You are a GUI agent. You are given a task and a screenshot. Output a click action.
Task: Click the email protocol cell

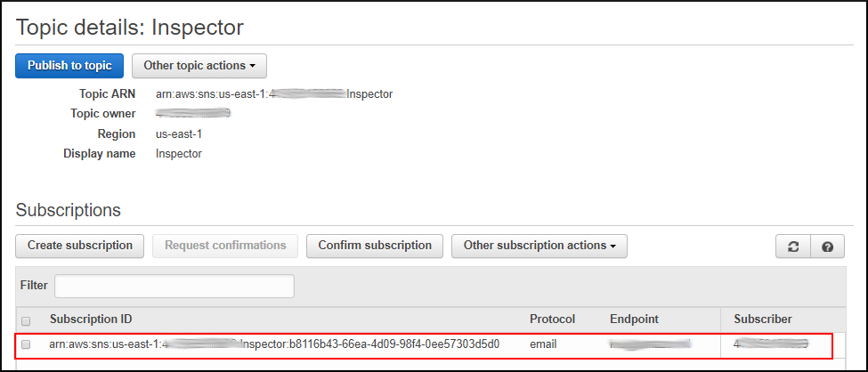[x=543, y=344]
